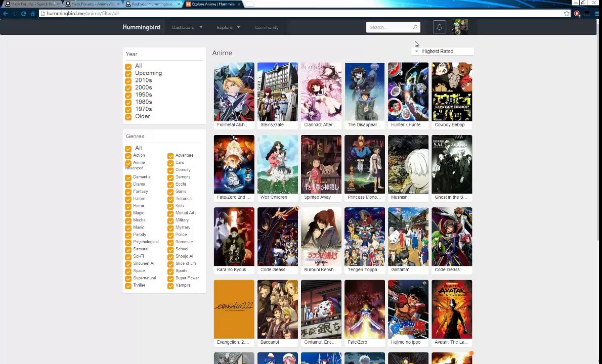Image resolution: width=602 pixels, height=364 pixels.
Task: Toggle the Comedy genre checkbox
Action: pos(170,170)
